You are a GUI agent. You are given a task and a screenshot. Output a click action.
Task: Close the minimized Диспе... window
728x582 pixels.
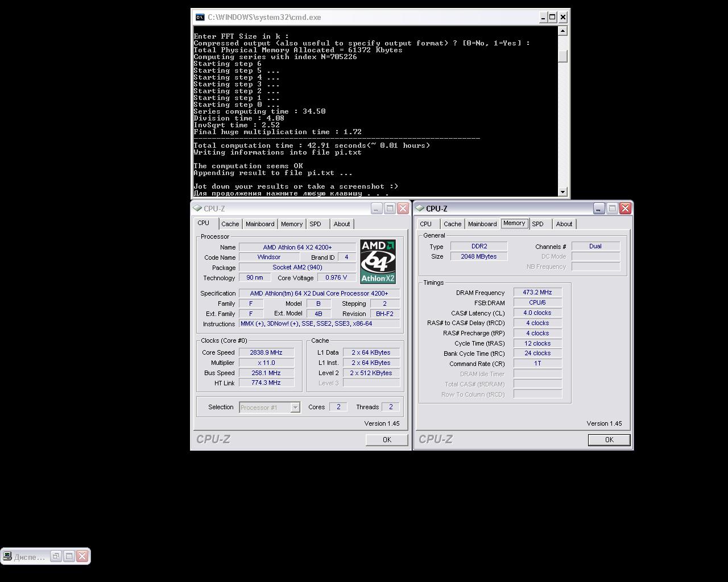(82, 556)
